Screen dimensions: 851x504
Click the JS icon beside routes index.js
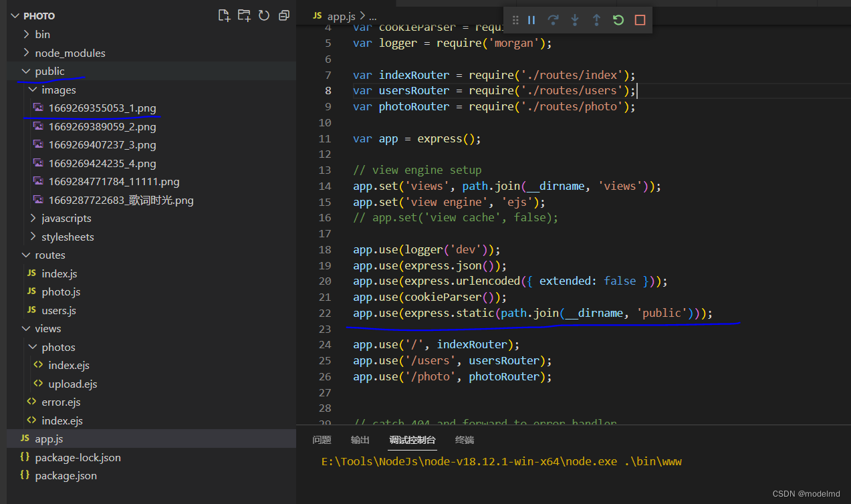click(x=31, y=273)
